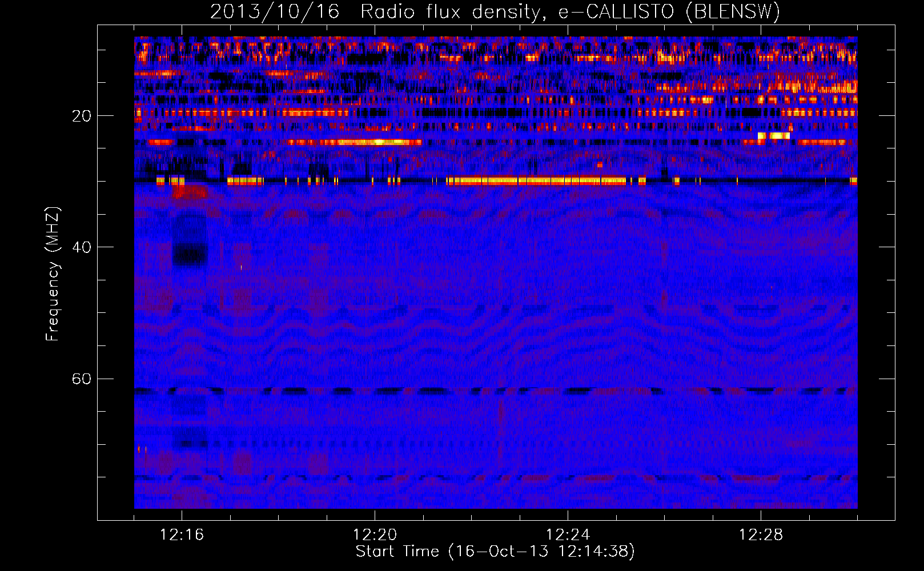Click the bright white burst near 12:28

[774, 136]
